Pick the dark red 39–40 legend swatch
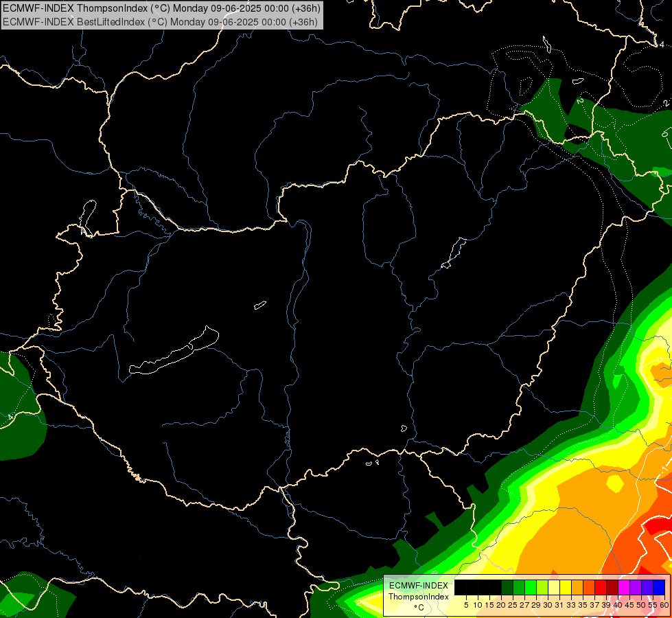The width and height of the screenshot is (672, 618). coord(612,587)
